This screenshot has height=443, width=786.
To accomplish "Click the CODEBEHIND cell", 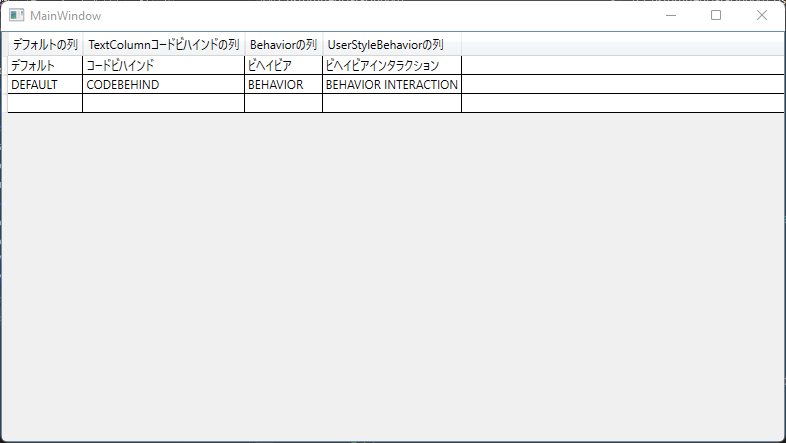I will click(163, 84).
